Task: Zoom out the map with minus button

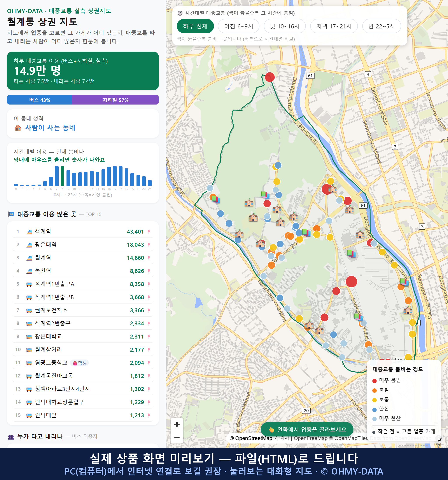Action: tap(177, 437)
